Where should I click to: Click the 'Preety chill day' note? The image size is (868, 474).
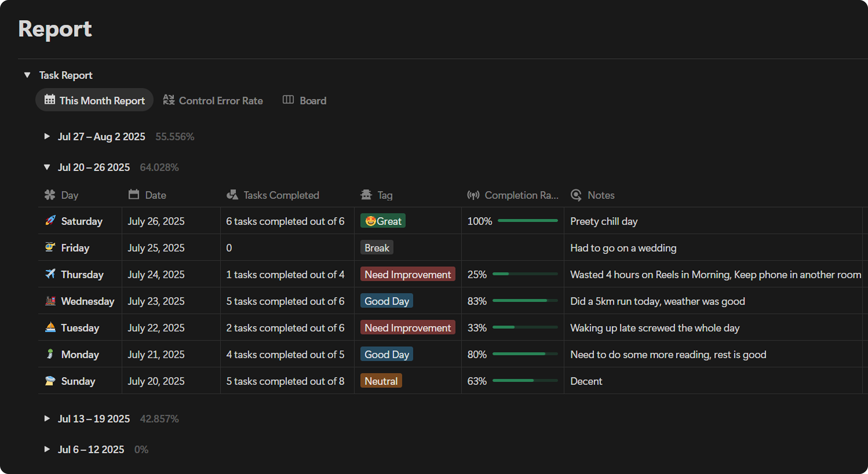[x=604, y=221]
